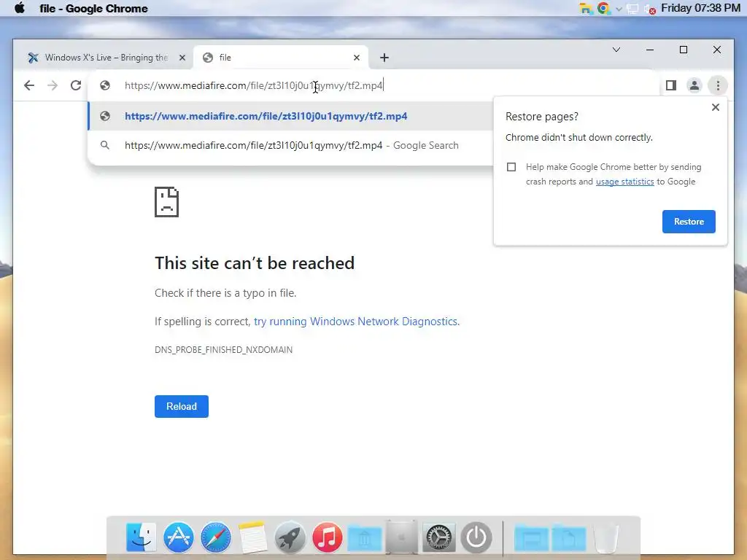Screen dimensions: 747x560
Task: Open Chrome three-dot menu
Action: pyautogui.click(x=718, y=85)
